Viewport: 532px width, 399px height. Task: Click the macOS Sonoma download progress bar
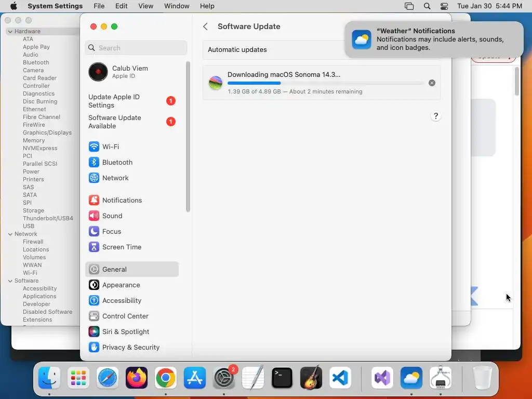325,83
